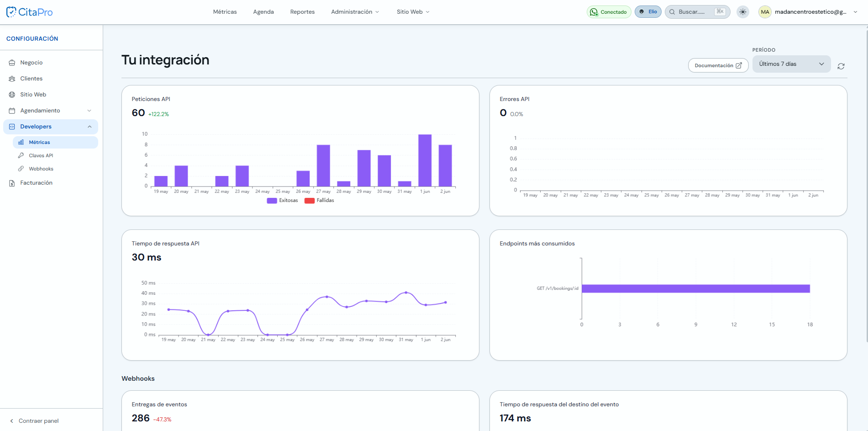Click the CitaPro logo

click(30, 12)
